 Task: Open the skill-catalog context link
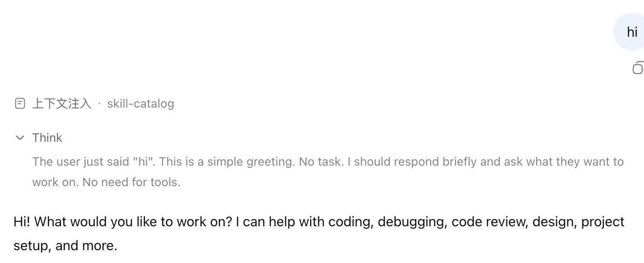(141, 103)
